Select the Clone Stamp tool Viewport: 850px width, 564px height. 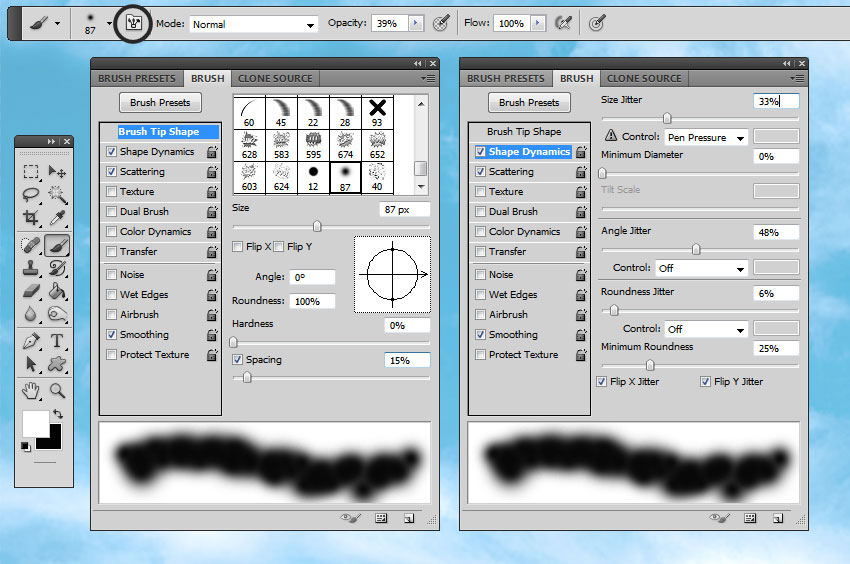pos(31,268)
